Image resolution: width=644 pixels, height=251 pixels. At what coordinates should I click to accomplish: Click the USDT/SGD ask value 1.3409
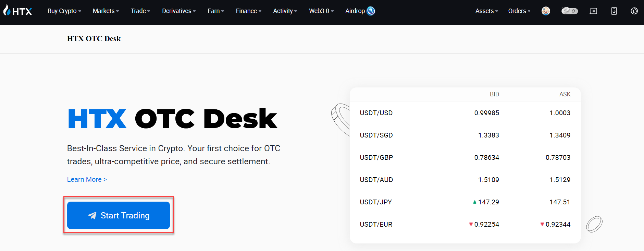[560, 135]
